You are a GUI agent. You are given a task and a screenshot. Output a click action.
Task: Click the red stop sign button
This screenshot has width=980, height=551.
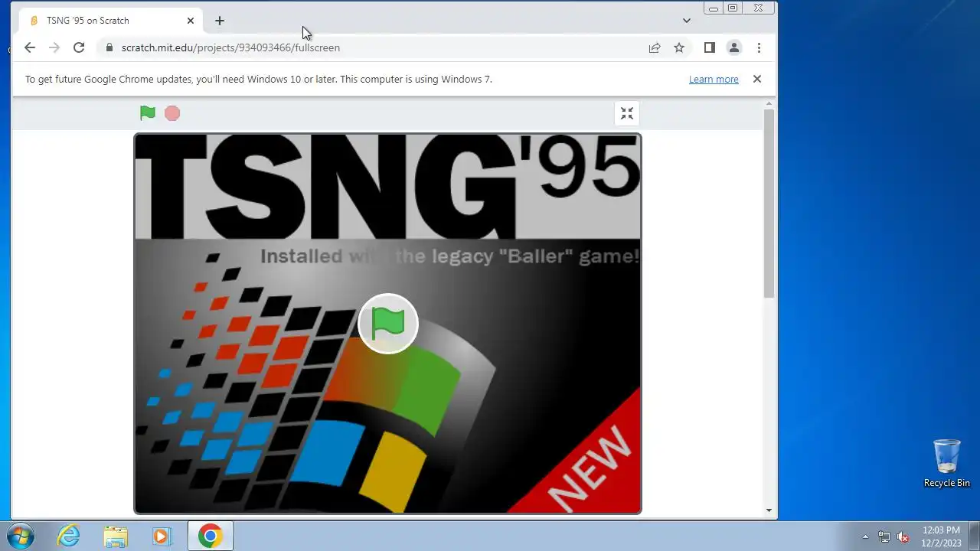(172, 113)
